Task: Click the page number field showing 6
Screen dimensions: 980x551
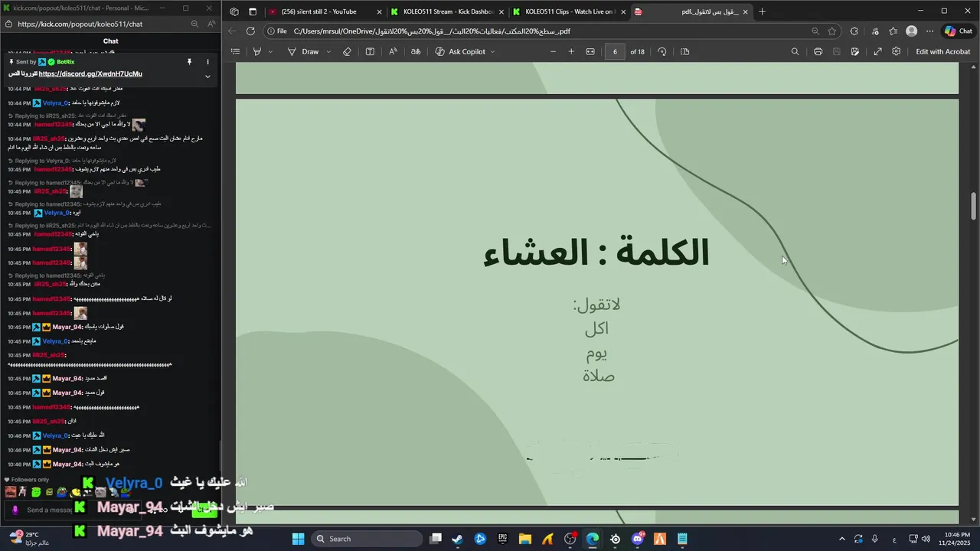Action: [x=615, y=51]
